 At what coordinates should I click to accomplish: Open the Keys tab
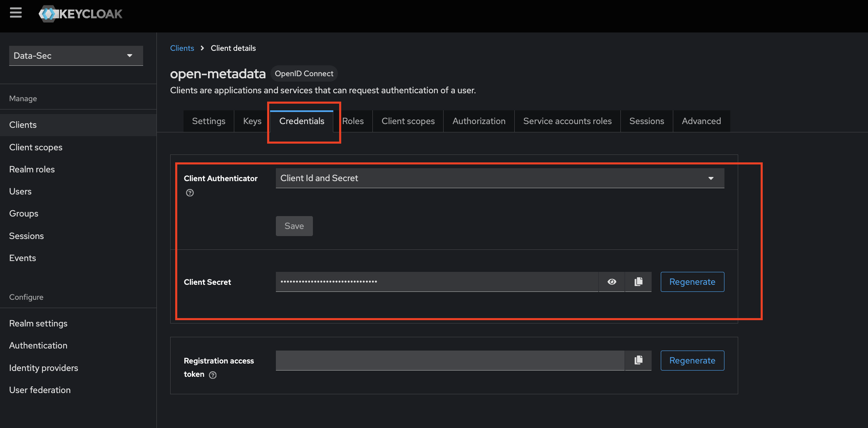coord(252,121)
